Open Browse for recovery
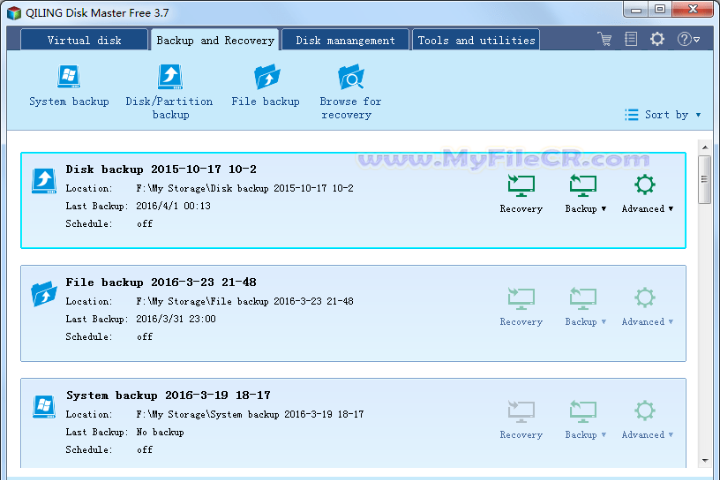Screen dimensions: 720x480 [350, 92]
